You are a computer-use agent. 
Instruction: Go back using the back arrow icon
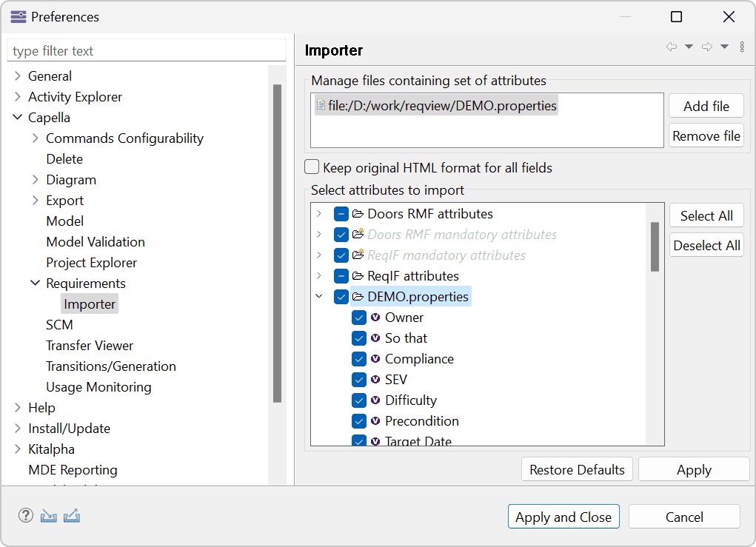point(671,47)
